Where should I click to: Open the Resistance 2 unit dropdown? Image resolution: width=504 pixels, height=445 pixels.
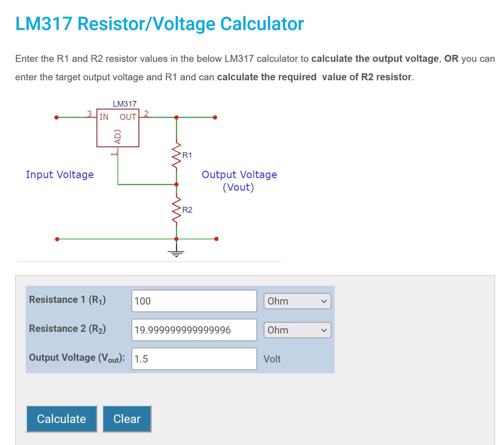click(297, 330)
